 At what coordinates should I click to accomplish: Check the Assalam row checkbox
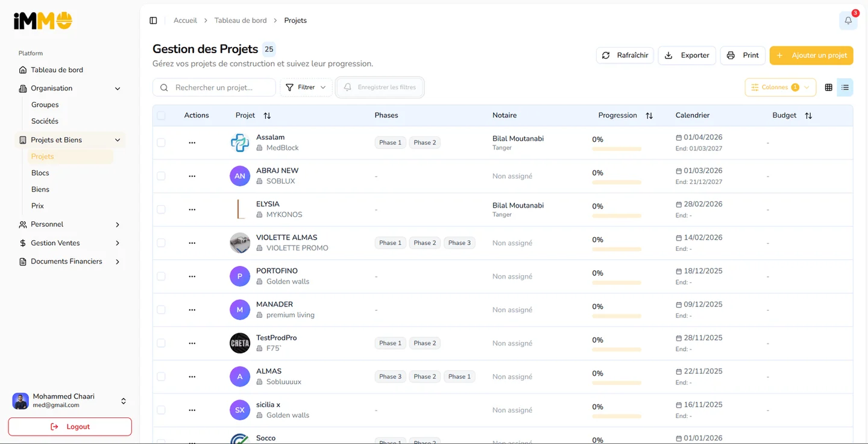pos(161,143)
